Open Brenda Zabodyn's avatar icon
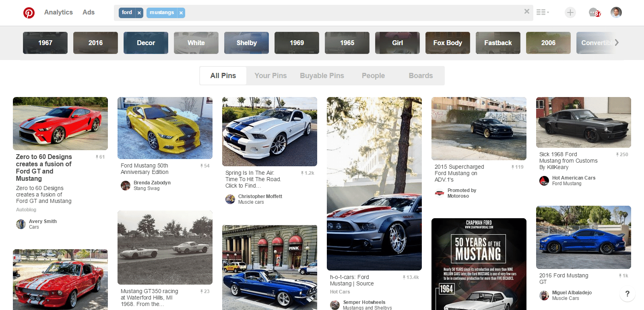 (x=126, y=186)
